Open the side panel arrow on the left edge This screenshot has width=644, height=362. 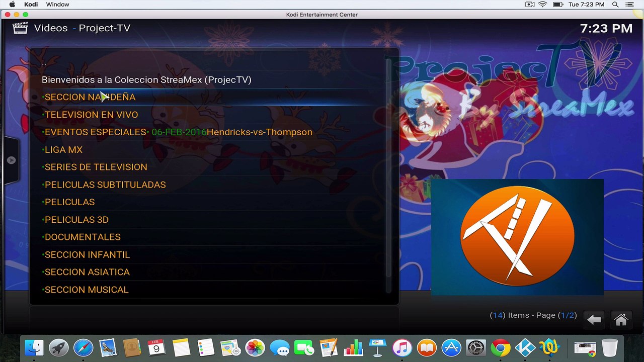[x=11, y=160]
